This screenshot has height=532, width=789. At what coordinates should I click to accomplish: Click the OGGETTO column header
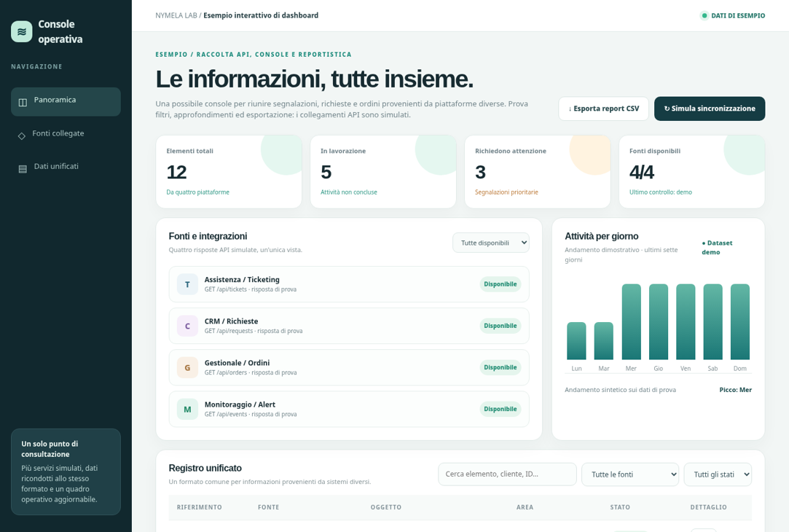[x=386, y=507]
